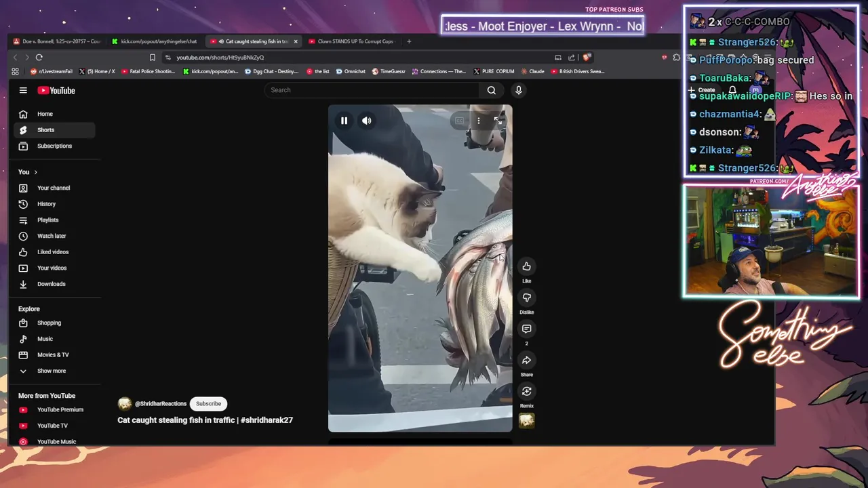Switch to Clown STANDS UP To Corrupt Cops tab
868x488 pixels.
350,41
